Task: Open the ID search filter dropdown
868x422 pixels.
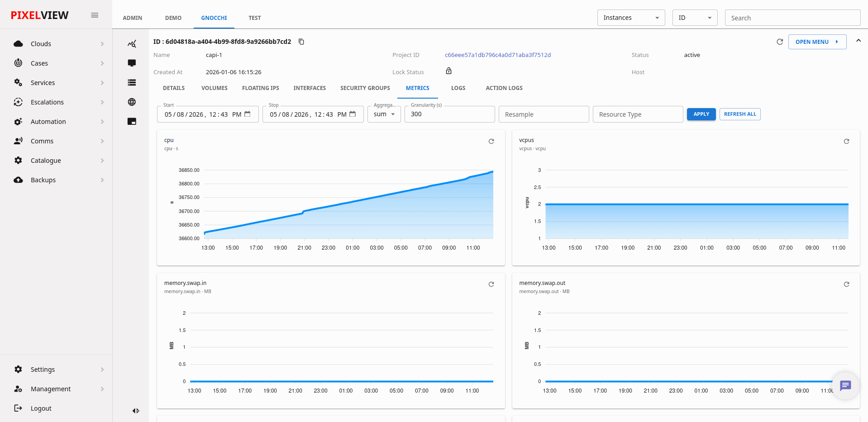Action: click(x=695, y=18)
